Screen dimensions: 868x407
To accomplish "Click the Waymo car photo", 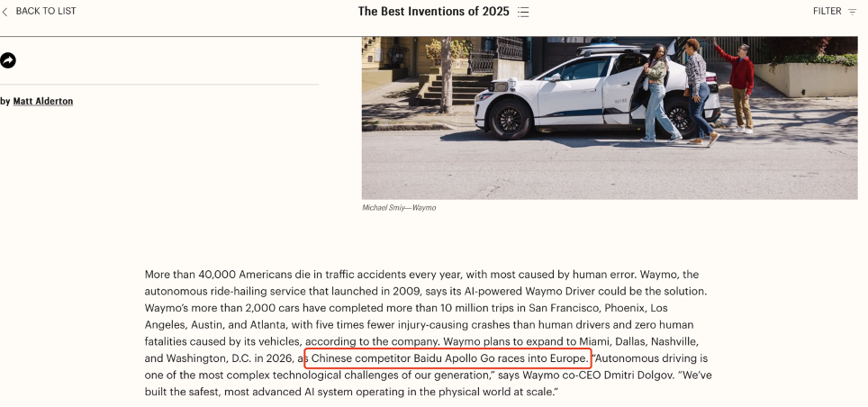I will point(609,117).
